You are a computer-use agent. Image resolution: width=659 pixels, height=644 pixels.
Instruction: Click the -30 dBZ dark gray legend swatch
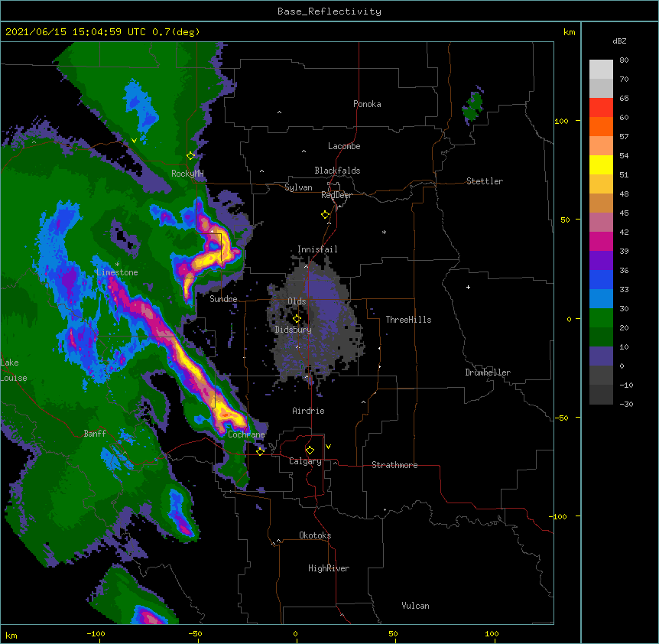click(x=601, y=395)
